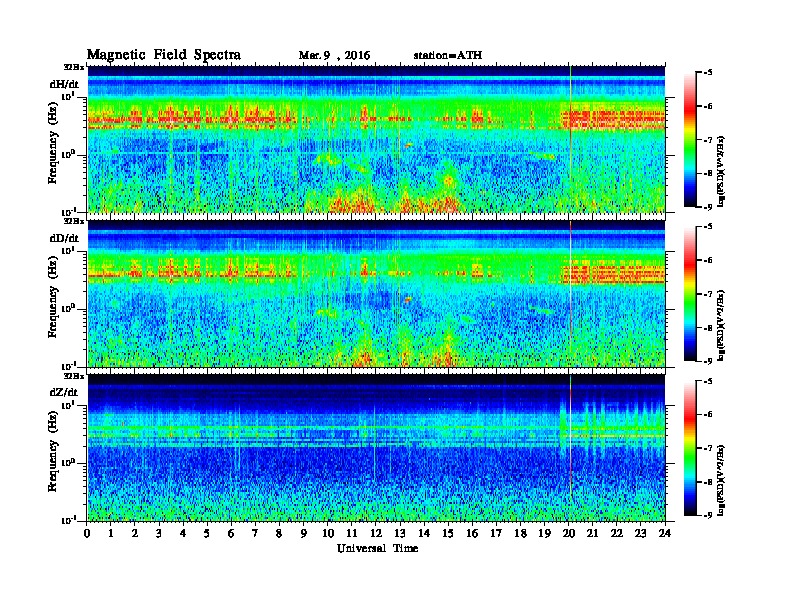Image resolution: width=792 pixels, height=612 pixels.
Task: Click hour label '0' on time axis
Action: pos(87,534)
